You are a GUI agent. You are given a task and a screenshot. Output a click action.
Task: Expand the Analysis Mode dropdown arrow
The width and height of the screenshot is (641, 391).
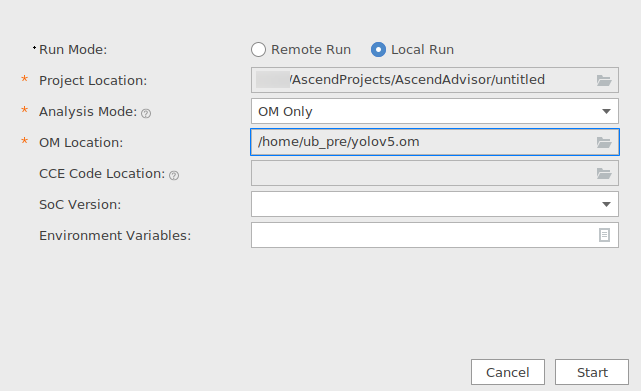coord(606,111)
